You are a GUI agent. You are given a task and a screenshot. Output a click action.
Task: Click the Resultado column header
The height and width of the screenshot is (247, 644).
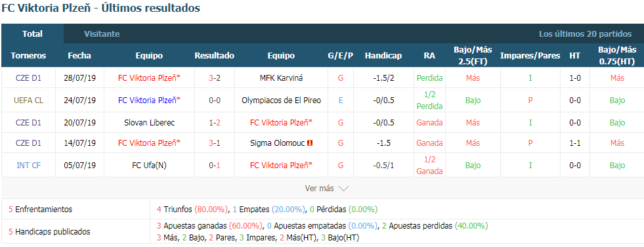click(x=215, y=55)
